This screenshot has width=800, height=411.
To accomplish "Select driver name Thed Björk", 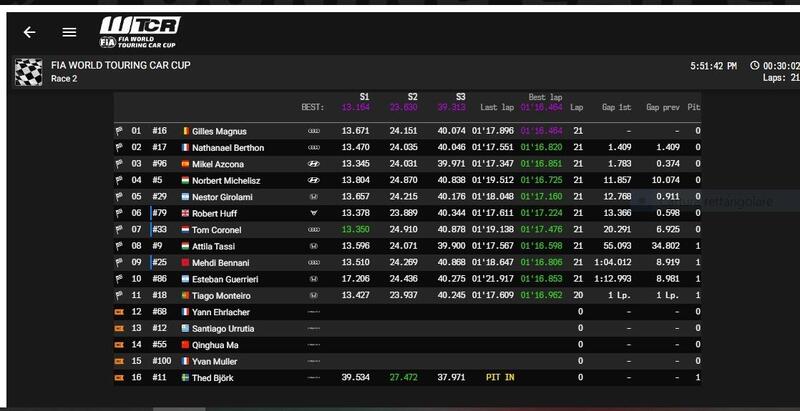I will [213, 378].
